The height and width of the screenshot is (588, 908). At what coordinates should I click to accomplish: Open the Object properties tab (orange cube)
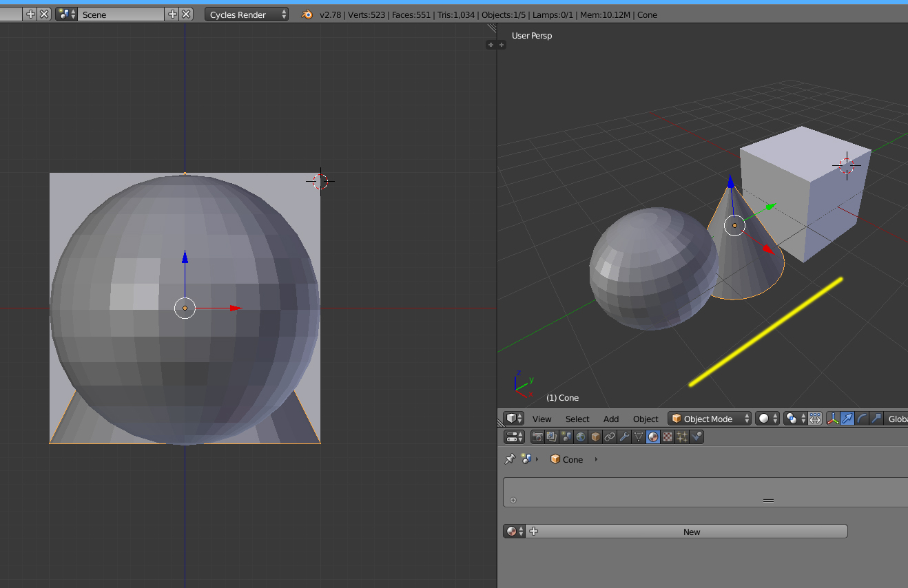[595, 437]
